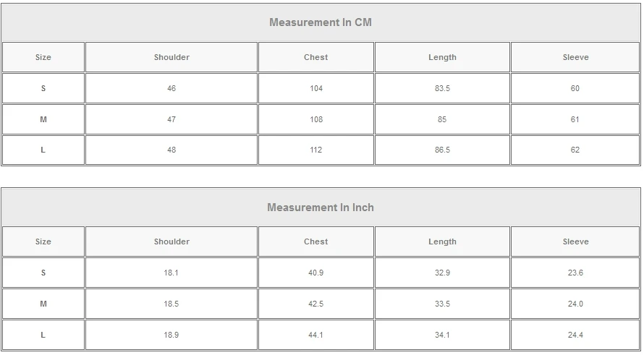Click the Measurement In Inch header
Image resolution: width=644 pixels, height=355 pixels.
click(321, 208)
